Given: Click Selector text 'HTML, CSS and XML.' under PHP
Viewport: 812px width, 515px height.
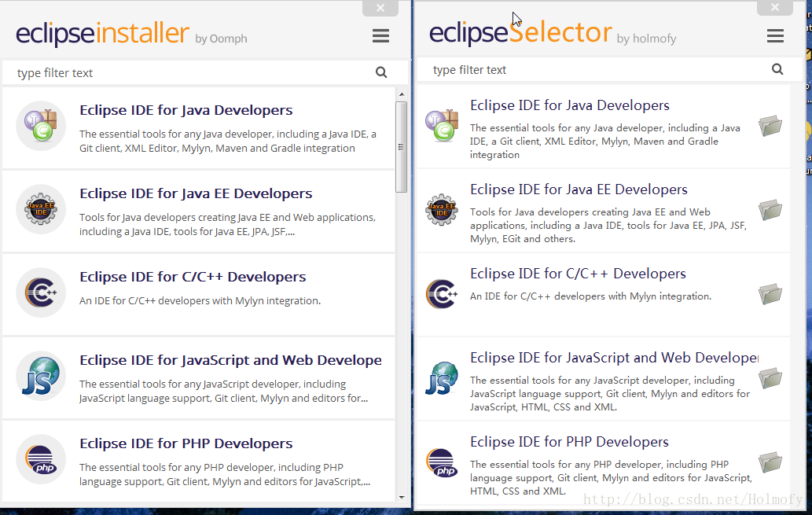Looking at the screenshot, I should 517,491.
